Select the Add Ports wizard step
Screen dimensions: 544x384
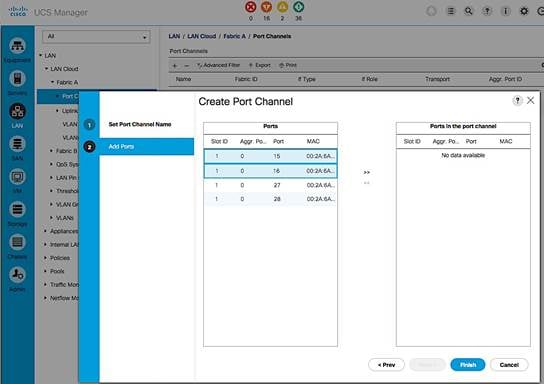[x=146, y=147]
